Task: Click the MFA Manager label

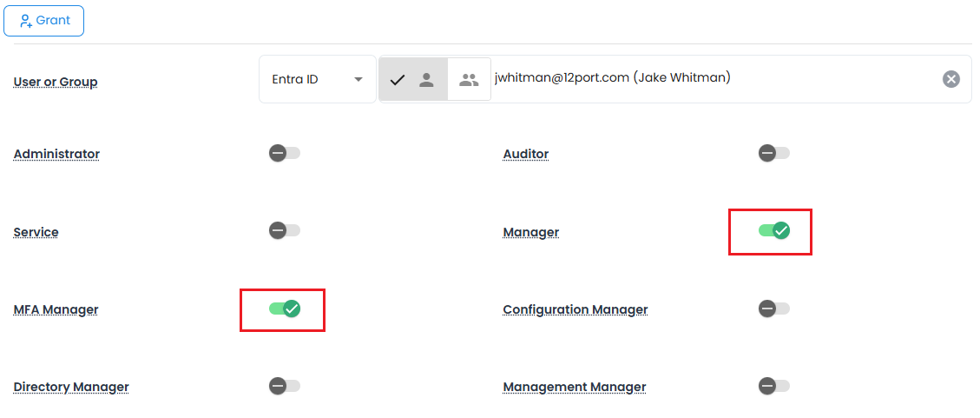Action: click(56, 310)
